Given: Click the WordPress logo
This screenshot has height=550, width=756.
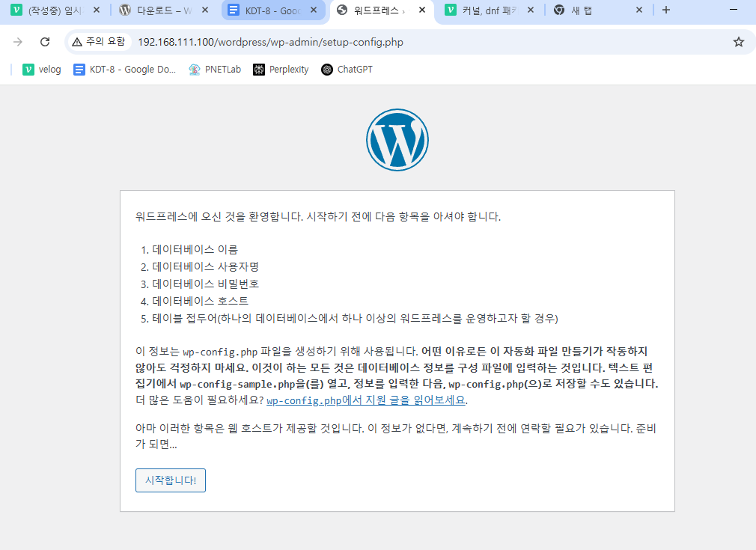Looking at the screenshot, I should [397, 140].
